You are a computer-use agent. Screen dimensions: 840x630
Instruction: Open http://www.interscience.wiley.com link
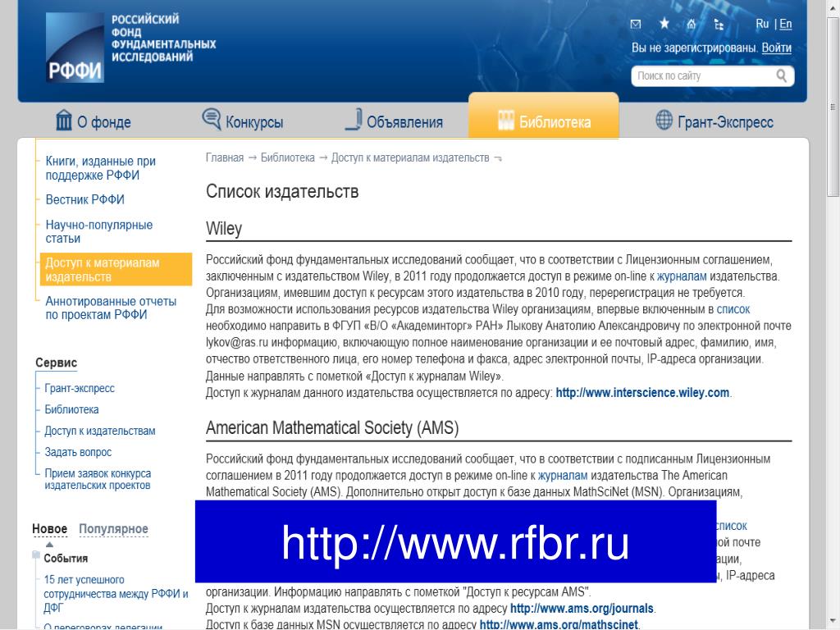tap(642, 393)
